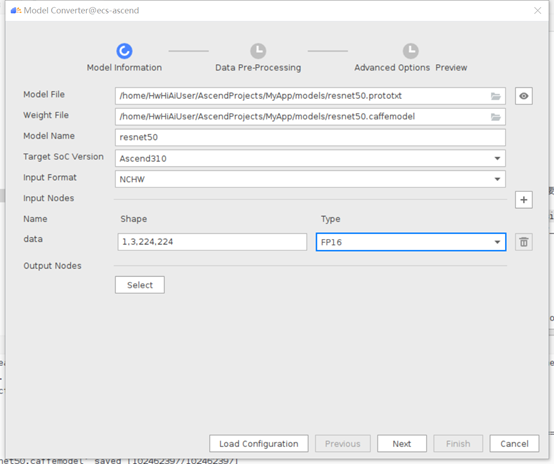Click the Data Pre-Processing step icon

point(258,51)
